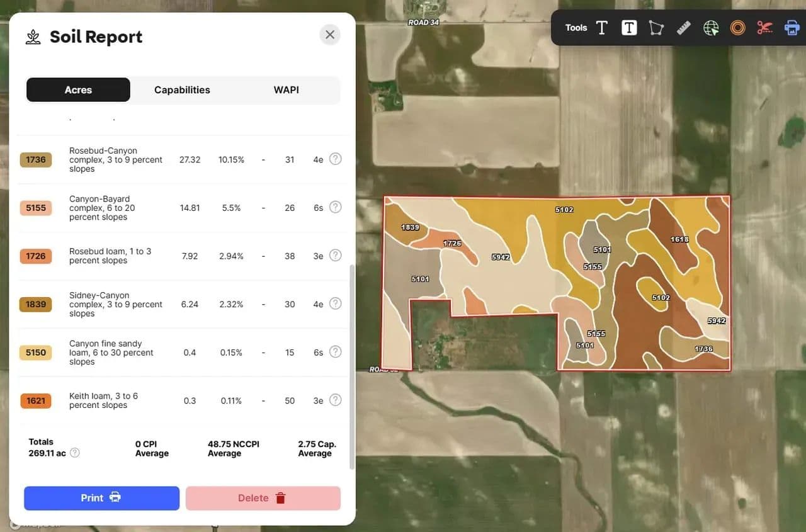Screen dimensions: 806x532
Task: Activate the polygon drawing tool
Action: click(656, 28)
